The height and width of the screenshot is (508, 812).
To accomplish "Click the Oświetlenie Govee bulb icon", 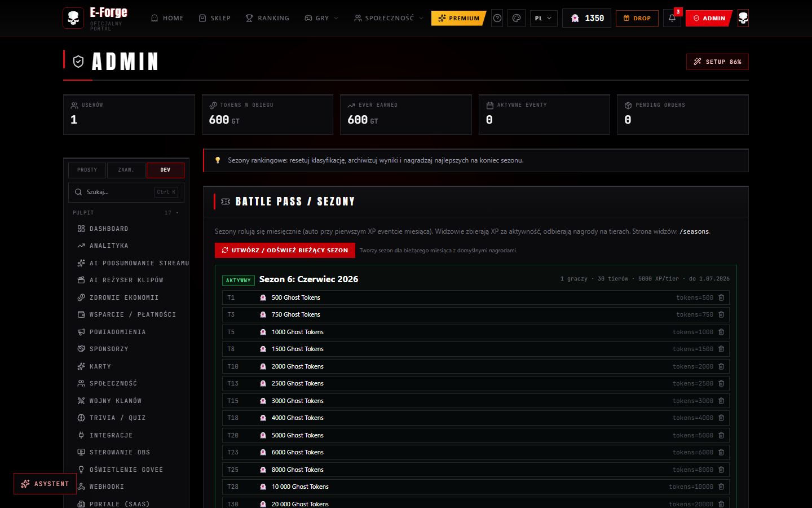I will pos(81,470).
